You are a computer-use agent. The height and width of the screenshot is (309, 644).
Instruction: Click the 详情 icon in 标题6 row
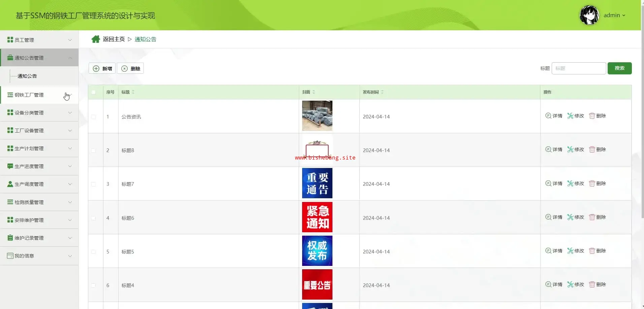point(548,217)
